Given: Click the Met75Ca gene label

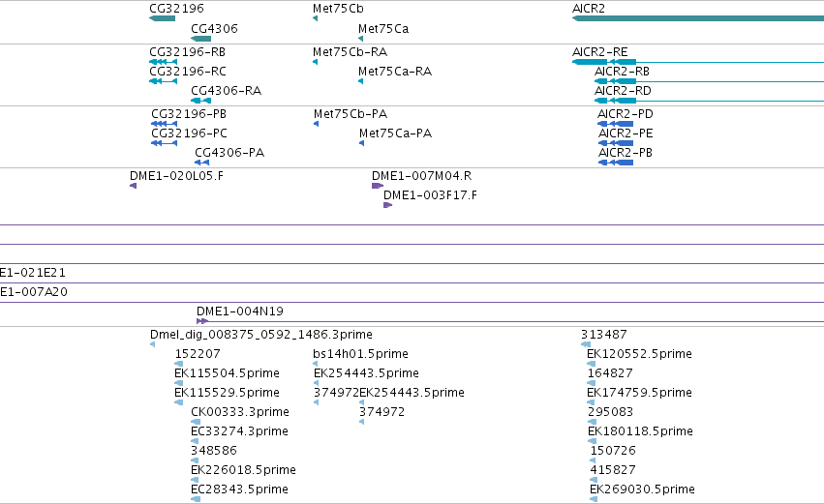Looking at the screenshot, I should pyautogui.click(x=383, y=29).
